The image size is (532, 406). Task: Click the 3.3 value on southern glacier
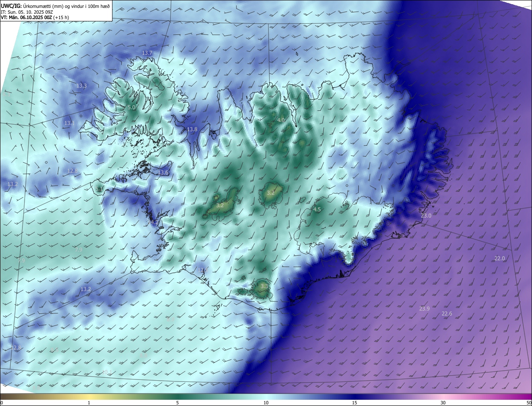(x=264, y=286)
